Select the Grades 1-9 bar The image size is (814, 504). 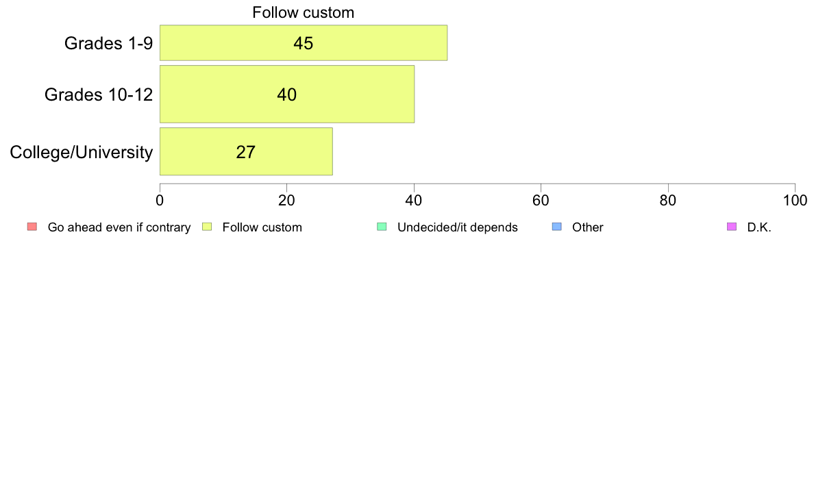click(x=303, y=42)
